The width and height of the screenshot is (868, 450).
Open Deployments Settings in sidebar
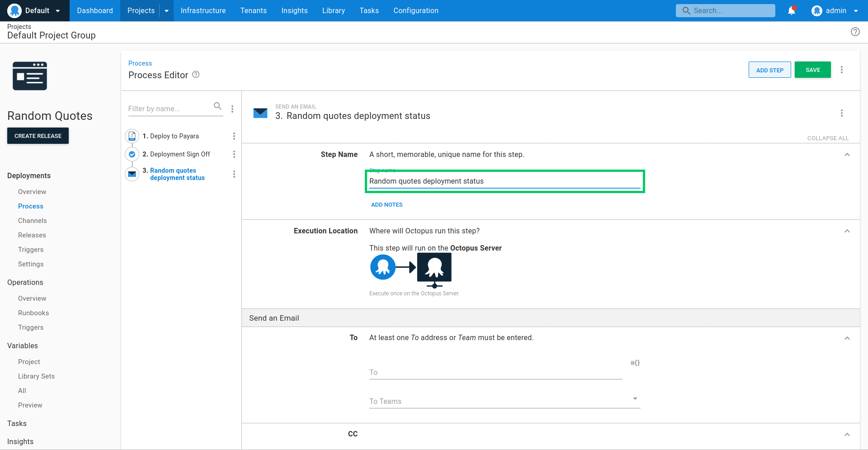point(31,264)
